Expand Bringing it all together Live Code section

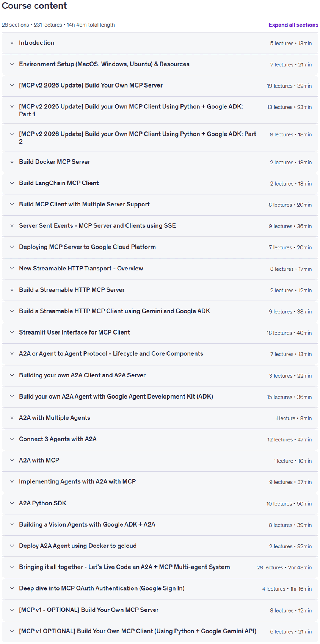point(160,567)
